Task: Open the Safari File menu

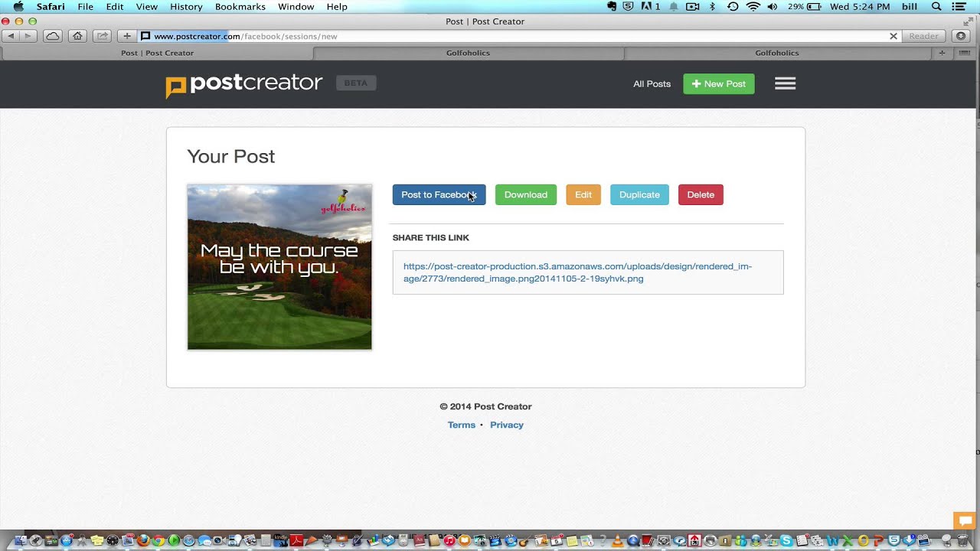Action: [x=85, y=6]
